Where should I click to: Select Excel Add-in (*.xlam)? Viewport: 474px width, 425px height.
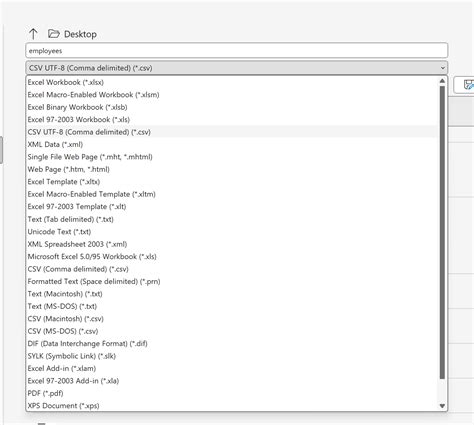click(232, 368)
